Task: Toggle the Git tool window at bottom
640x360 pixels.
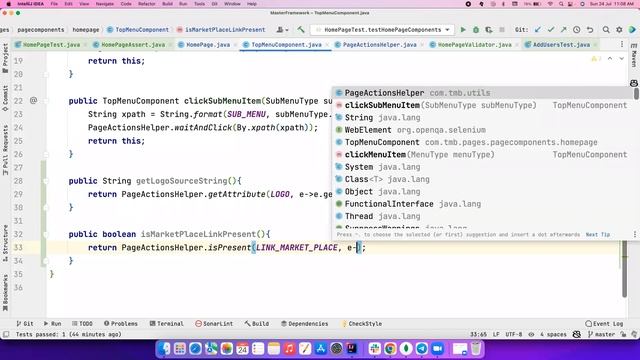Action: (25, 324)
